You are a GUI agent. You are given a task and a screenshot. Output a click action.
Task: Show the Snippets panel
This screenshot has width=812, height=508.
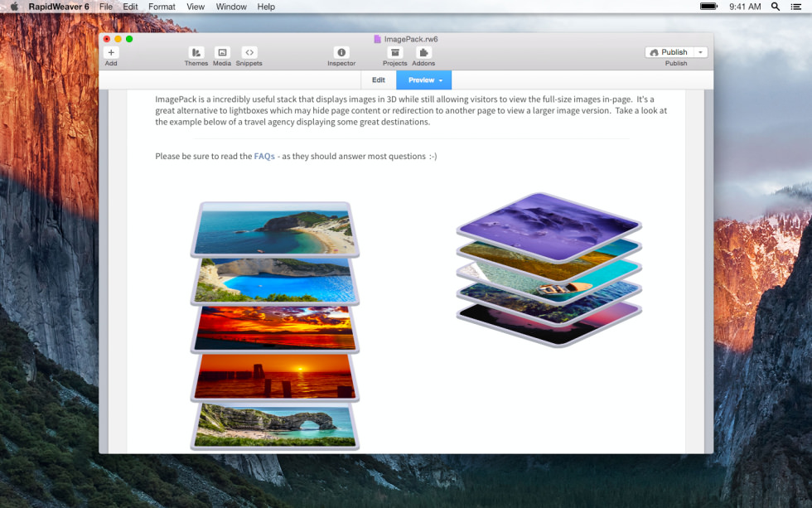pyautogui.click(x=249, y=52)
